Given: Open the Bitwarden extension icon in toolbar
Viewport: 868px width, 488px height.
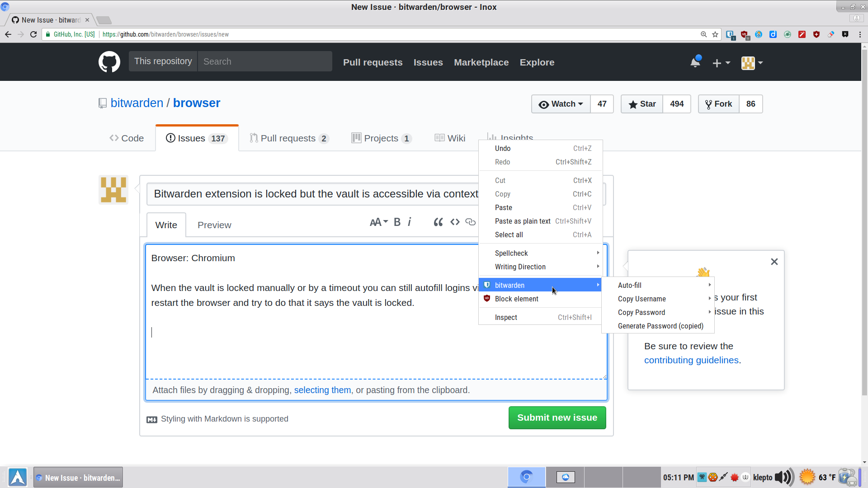Looking at the screenshot, I should pos(730,34).
